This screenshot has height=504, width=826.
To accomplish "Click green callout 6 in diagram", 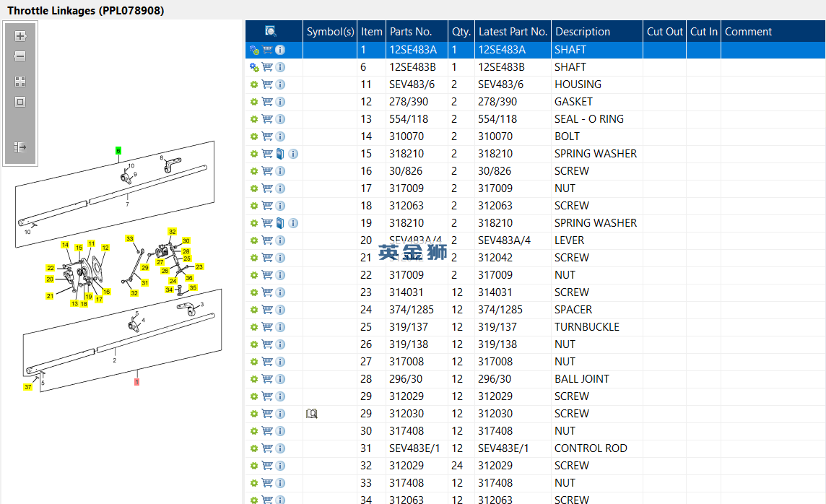I will tap(118, 151).
